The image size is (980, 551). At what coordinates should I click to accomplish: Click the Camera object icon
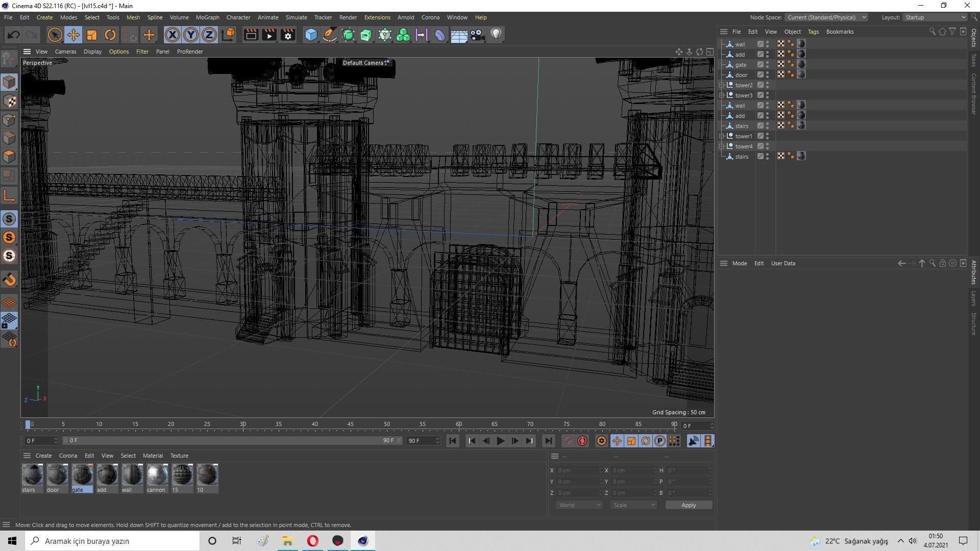(x=477, y=35)
